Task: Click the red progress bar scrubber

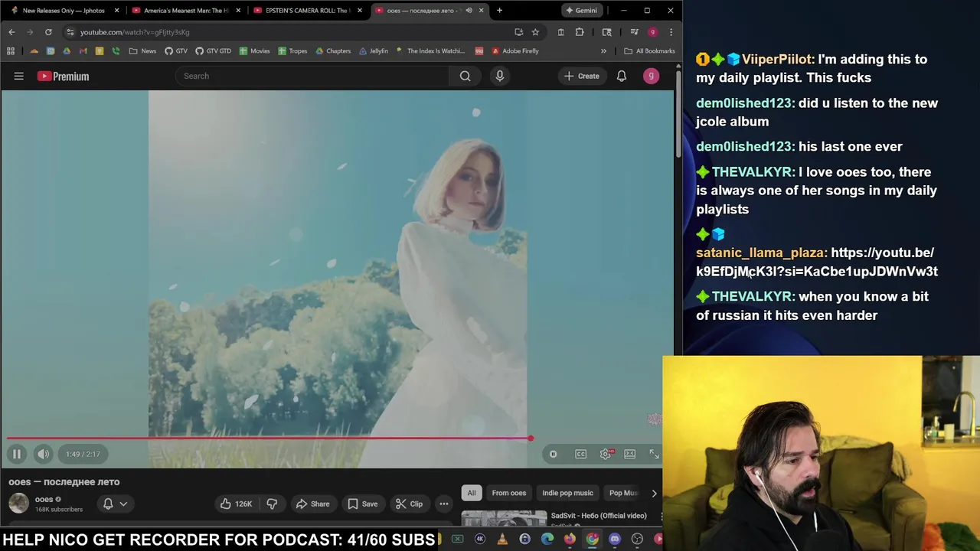Action: click(x=531, y=439)
